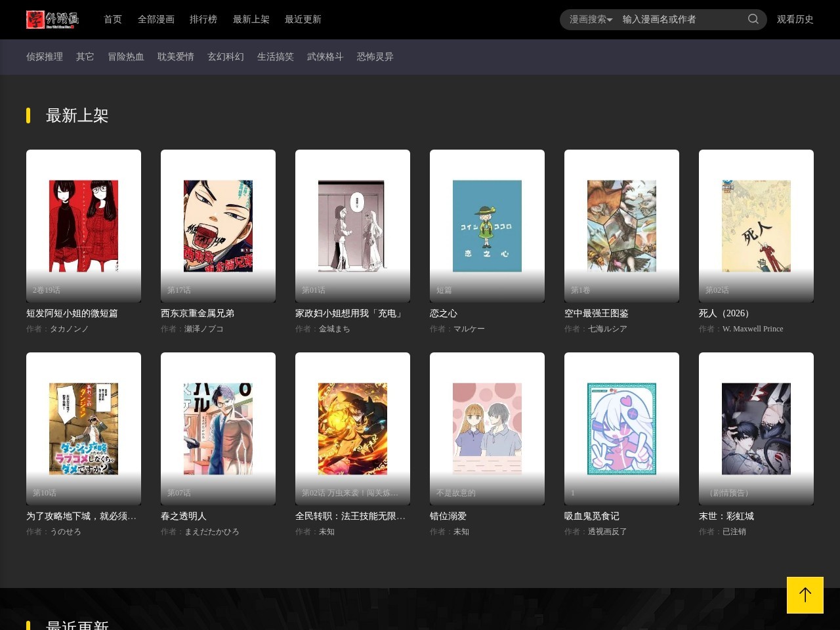Click the search magnifier icon
840x630 pixels.
tap(753, 19)
